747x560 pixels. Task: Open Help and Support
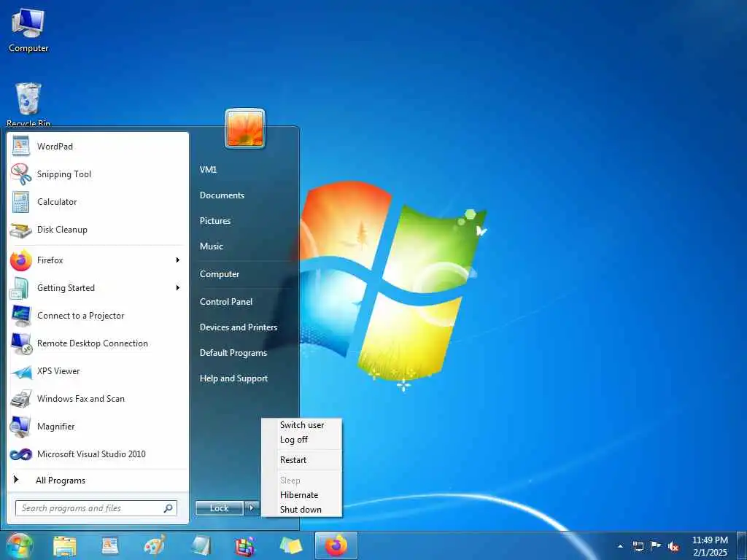(233, 378)
